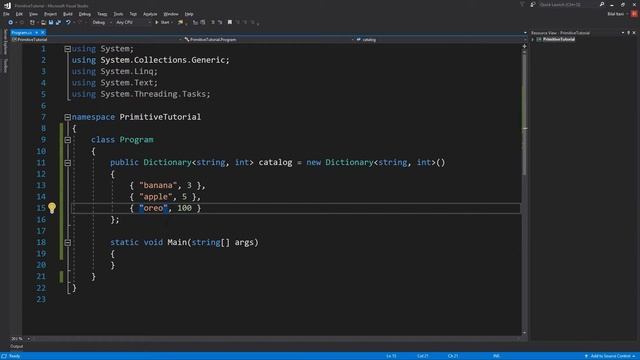Click the signed-in user name Bilal
The image size is (640, 360).
pyautogui.click(x=616, y=14)
